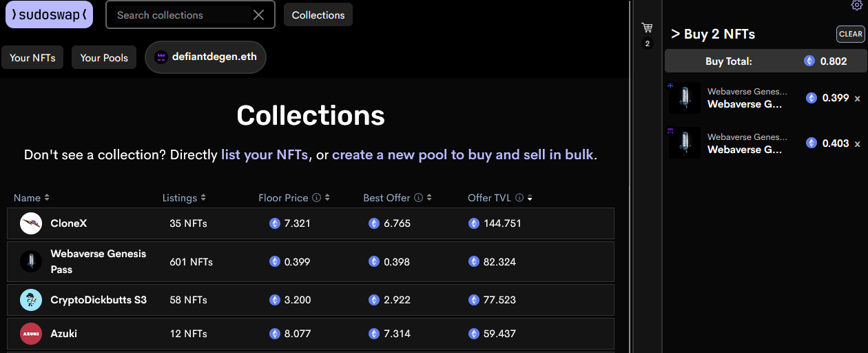This screenshot has height=353, width=868.
Task: Open the defiantdegen.eth wallet button
Action: tap(205, 57)
